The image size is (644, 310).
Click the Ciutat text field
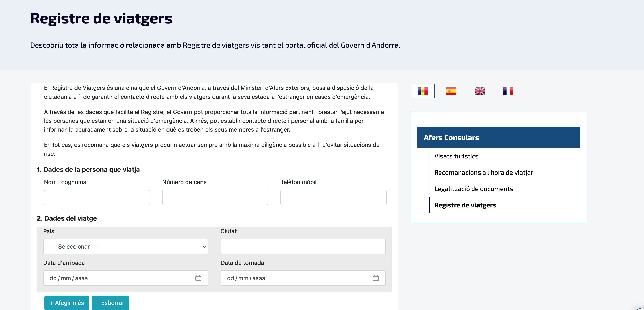(303, 246)
